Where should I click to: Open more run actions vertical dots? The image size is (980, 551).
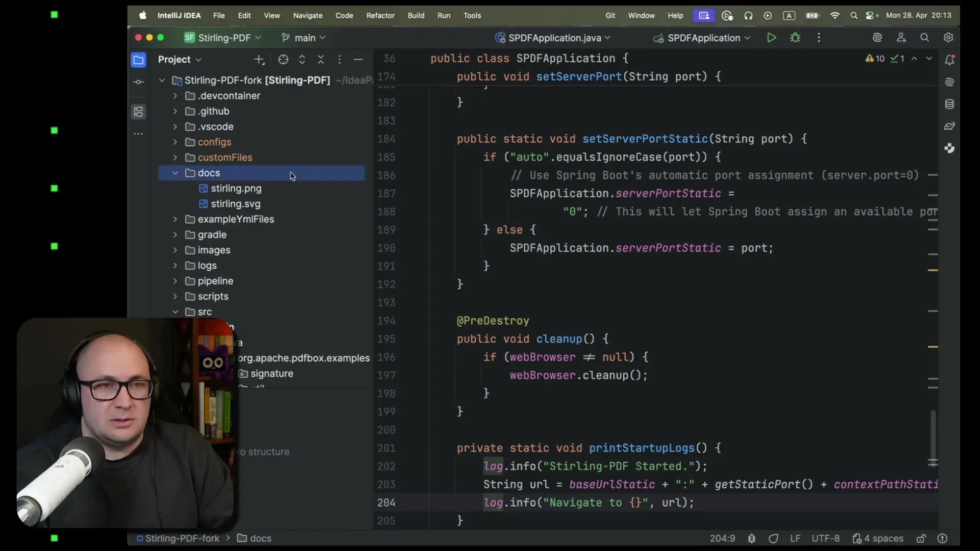click(819, 38)
